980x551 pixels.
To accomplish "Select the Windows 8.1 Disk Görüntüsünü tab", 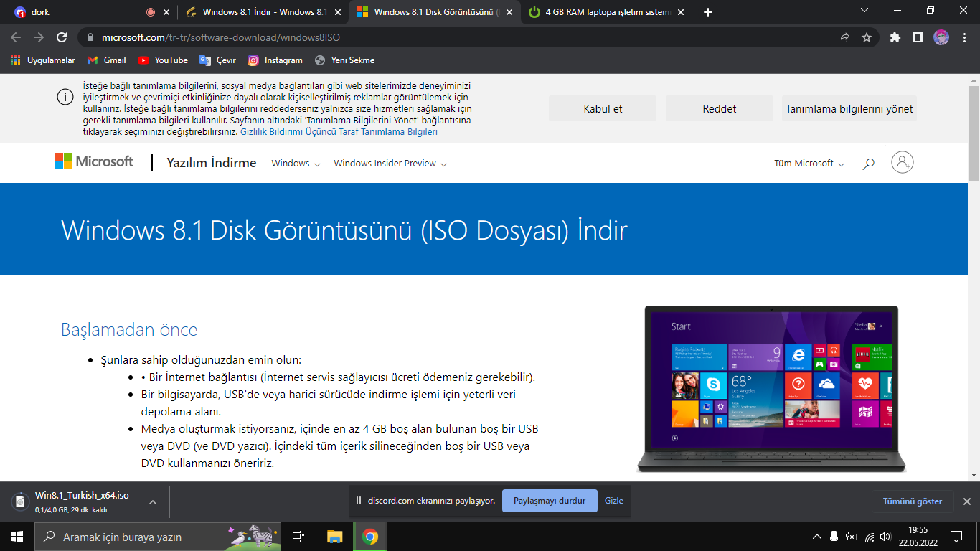I will [x=434, y=12].
